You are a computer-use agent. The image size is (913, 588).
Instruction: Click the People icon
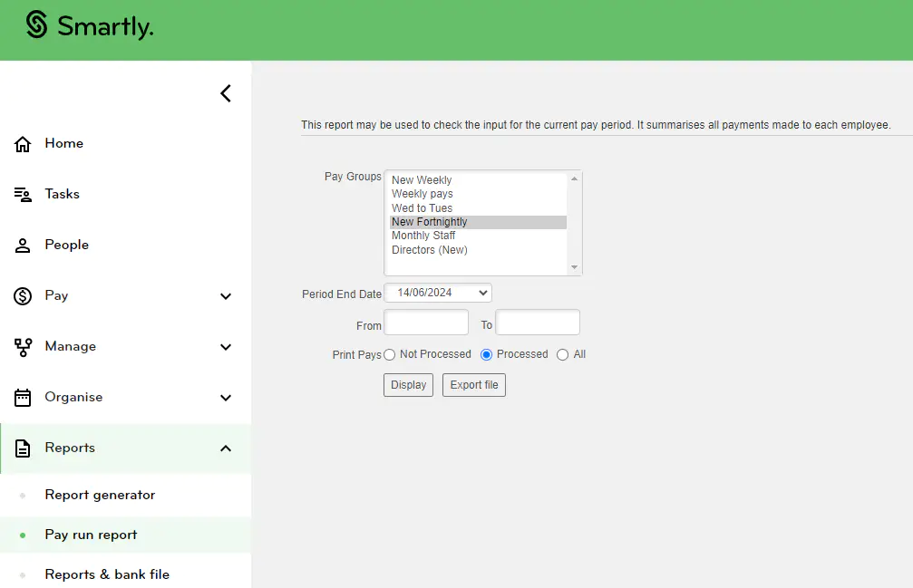[x=24, y=245]
